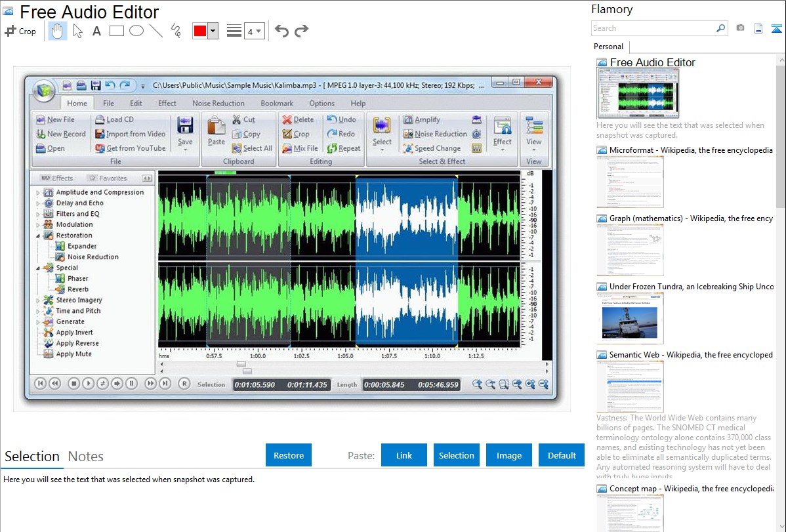
Task: Open the color picker dropdown arrow
Action: (213, 31)
